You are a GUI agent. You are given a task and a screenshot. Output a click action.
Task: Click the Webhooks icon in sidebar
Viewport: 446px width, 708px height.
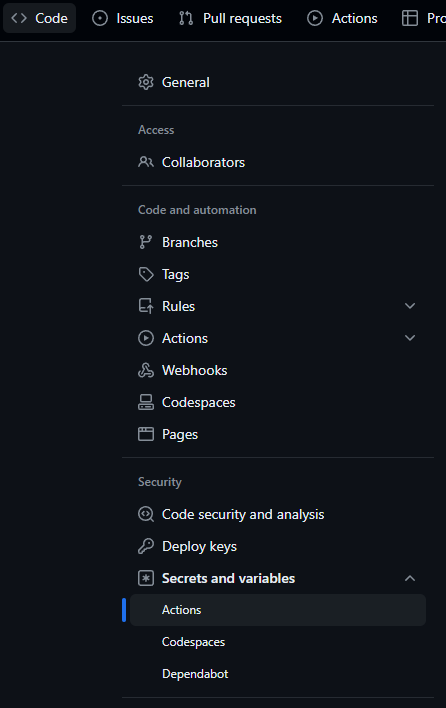pos(146,370)
